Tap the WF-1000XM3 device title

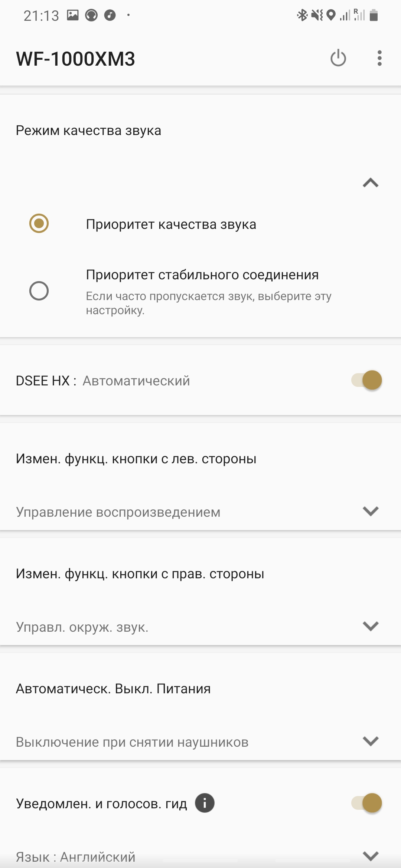click(x=75, y=59)
